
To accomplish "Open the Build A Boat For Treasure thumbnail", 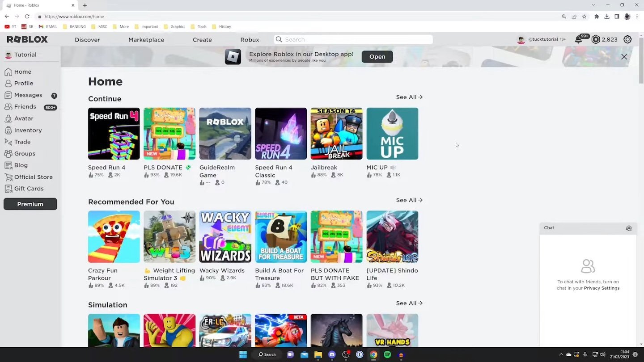I will pos(281,237).
